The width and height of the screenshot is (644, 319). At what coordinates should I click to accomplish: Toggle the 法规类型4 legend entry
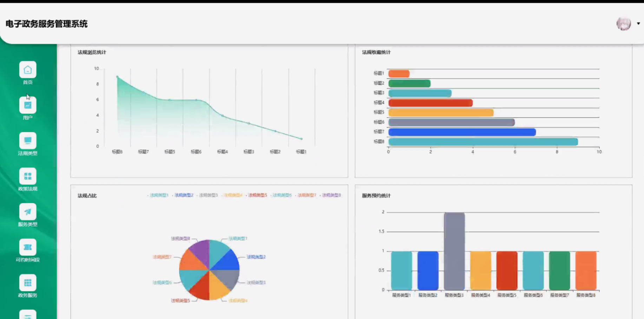[232, 195]
